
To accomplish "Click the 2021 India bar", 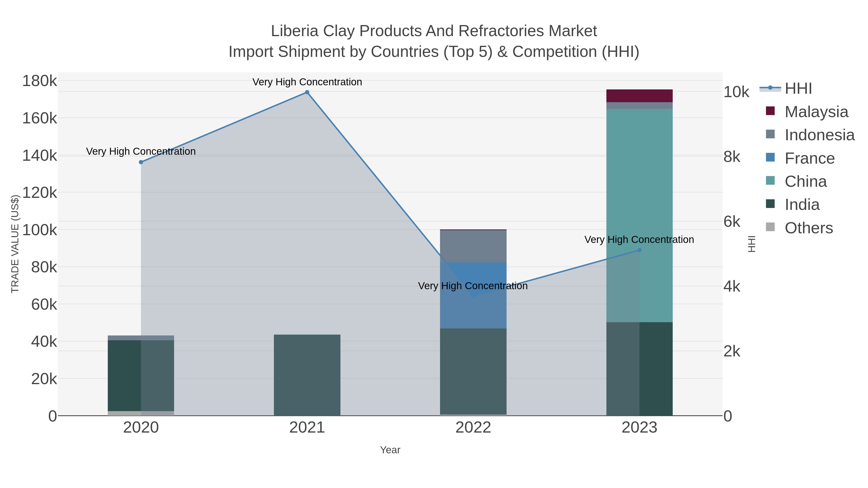I will [307, 375].
